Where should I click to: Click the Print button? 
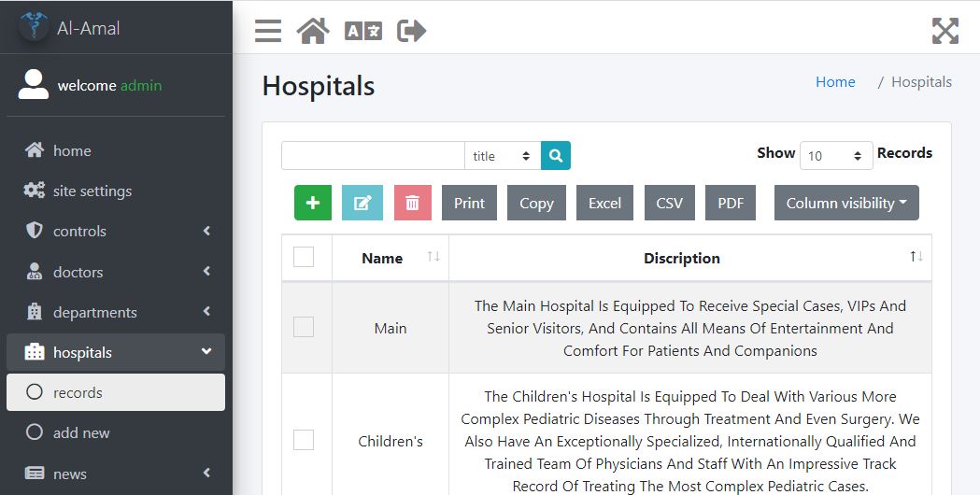(469, 203)
